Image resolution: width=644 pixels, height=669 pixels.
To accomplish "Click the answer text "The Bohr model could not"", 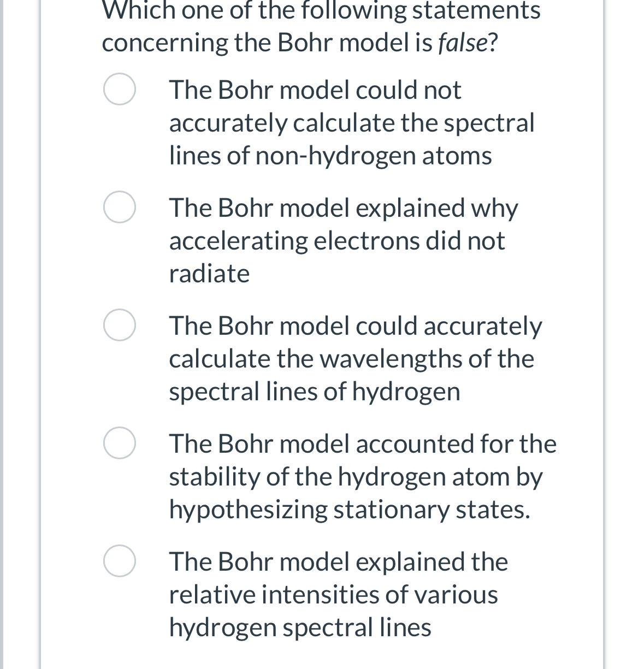I will click(x=315, y=90).
